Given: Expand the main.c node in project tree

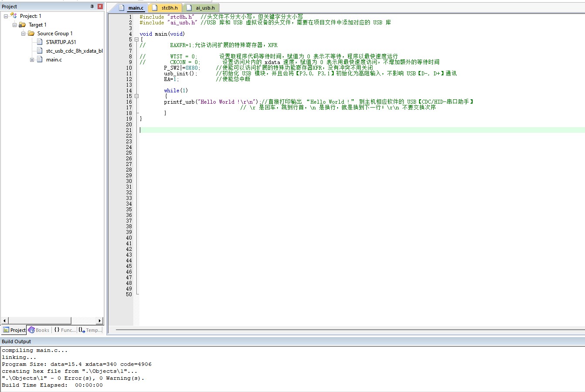Looking at the screenshot, I should pyautogui.click(x=32, y=60).
